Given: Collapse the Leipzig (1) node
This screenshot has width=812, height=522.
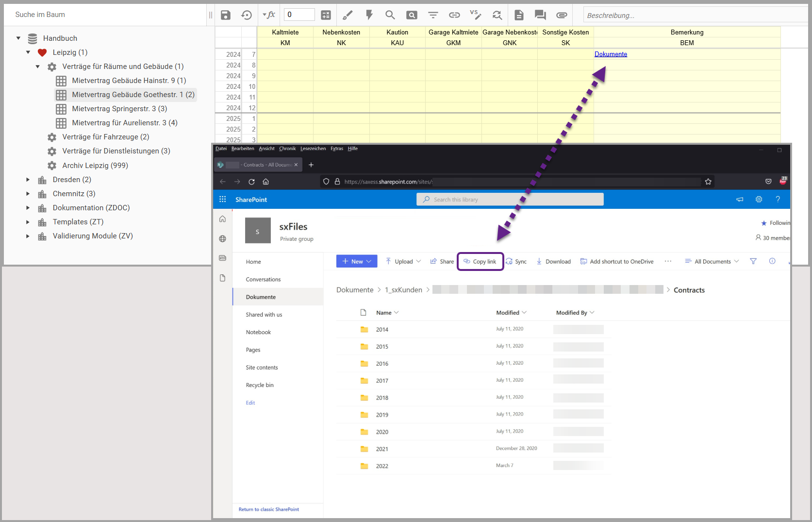Looking at the screenshot, I should [x=28, y=52].
